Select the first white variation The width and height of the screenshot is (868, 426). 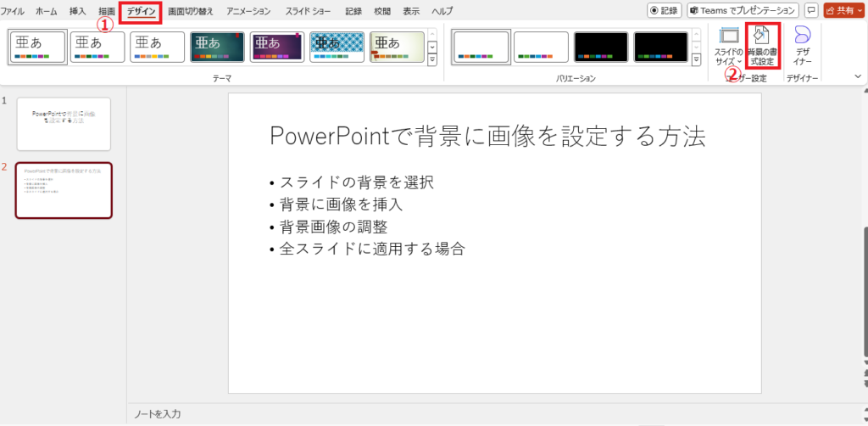pos(481,47)
